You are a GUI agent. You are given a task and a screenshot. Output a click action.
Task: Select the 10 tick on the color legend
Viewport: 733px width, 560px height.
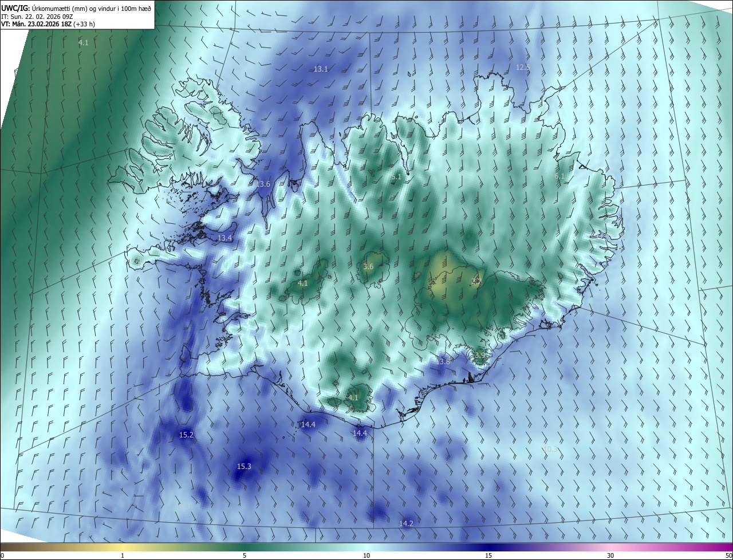pos(366,555)
